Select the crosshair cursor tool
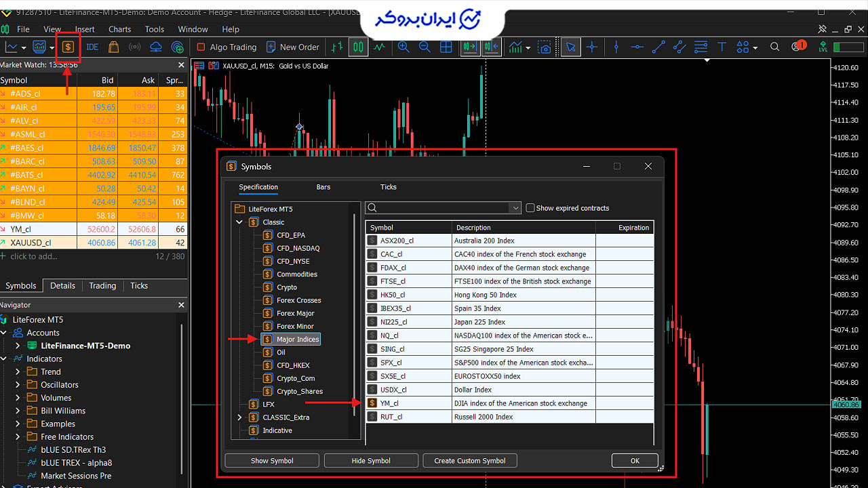The image size is (868, 488). 592,47
